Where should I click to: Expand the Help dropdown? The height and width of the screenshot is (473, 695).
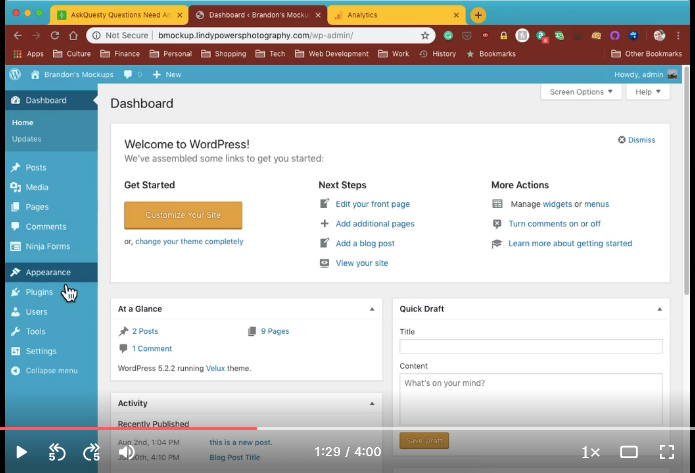648,92
